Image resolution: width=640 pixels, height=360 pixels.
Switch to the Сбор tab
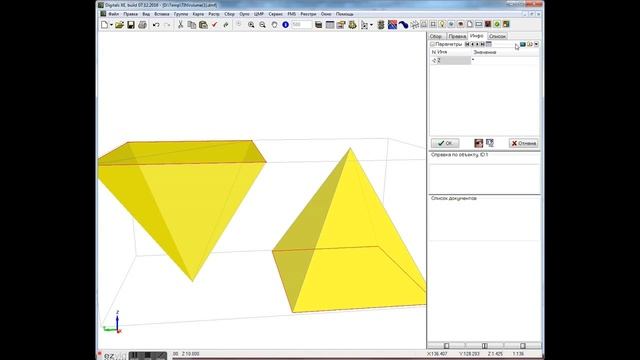(436, 36)
